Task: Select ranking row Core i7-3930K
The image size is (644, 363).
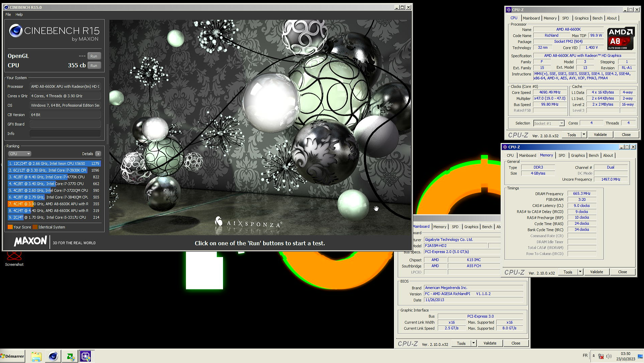Action: tap(54, 170)
